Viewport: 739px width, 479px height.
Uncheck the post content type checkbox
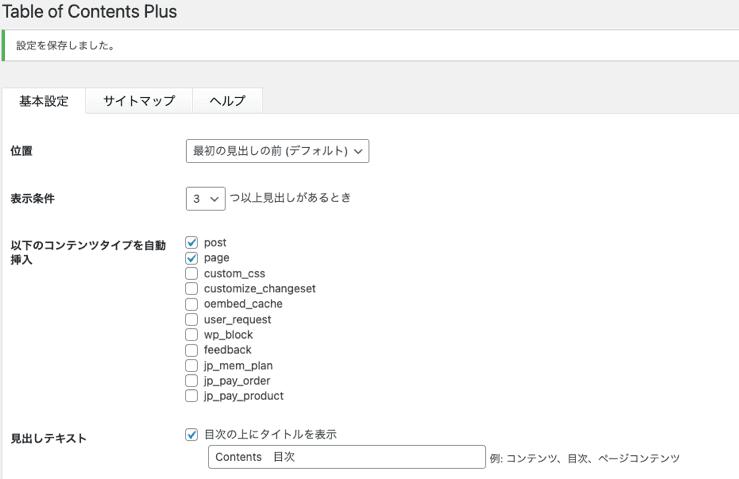pos(191,243)
